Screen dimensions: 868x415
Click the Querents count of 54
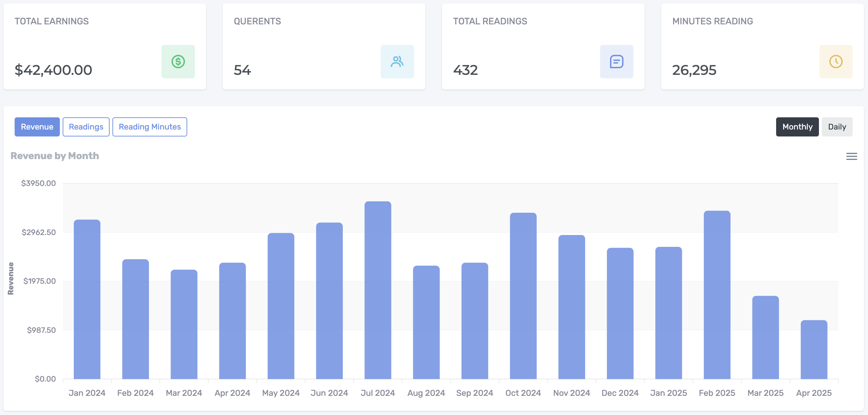(x=242, y=71)
